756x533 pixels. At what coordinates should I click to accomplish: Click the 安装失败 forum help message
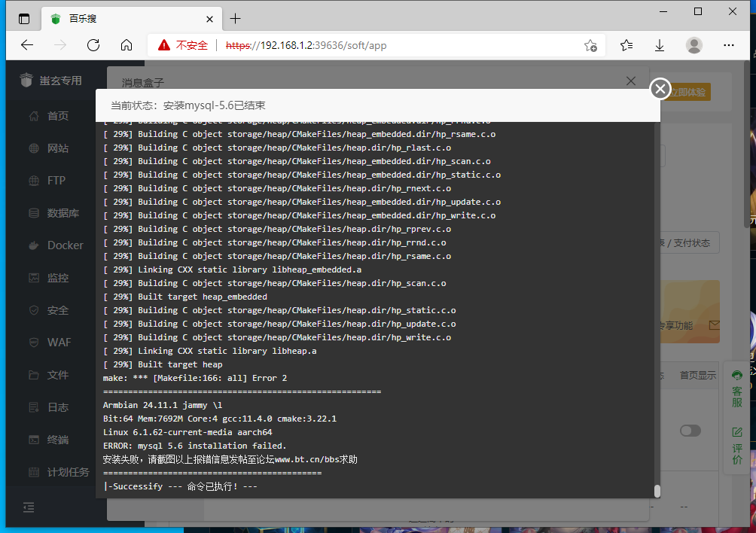click(x=230, y=459)
